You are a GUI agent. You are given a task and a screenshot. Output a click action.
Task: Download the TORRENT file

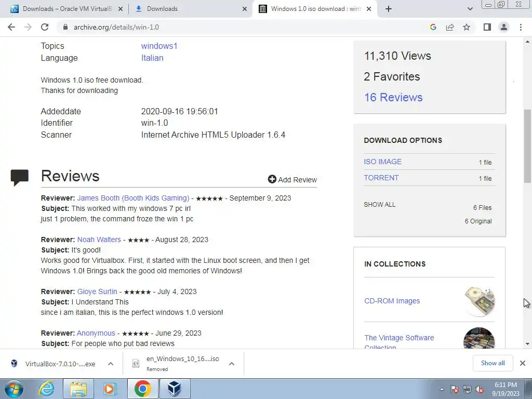click(x=381, y=178)
